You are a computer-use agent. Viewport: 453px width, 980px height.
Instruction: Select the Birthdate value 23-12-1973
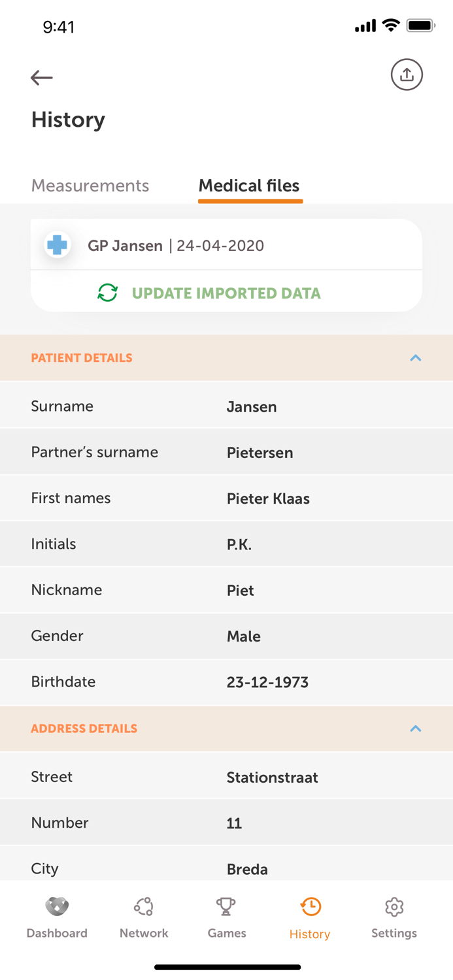tap(267, 681)
